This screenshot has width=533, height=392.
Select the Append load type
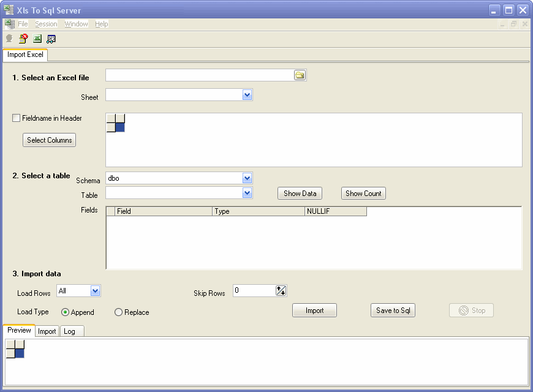65,312
